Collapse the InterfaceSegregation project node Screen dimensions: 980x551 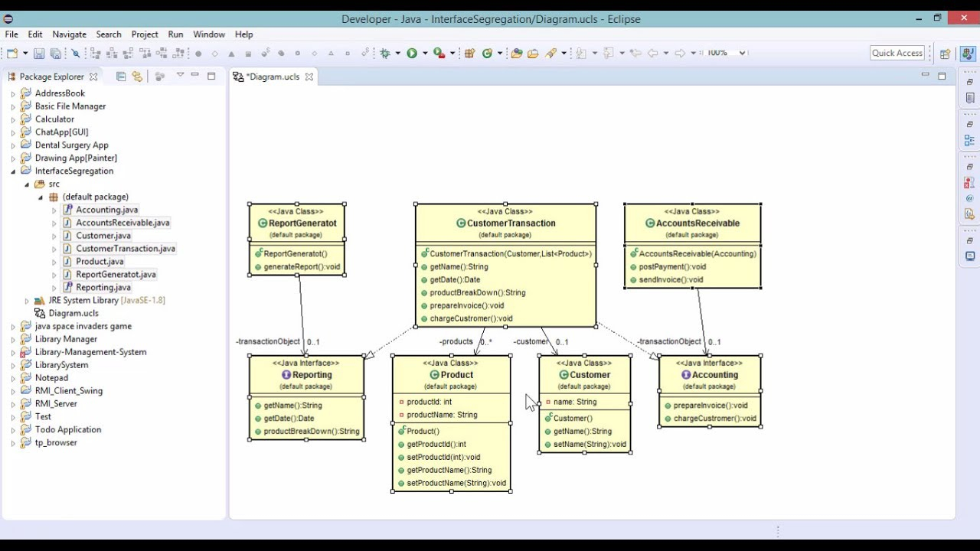coord(13,171)
